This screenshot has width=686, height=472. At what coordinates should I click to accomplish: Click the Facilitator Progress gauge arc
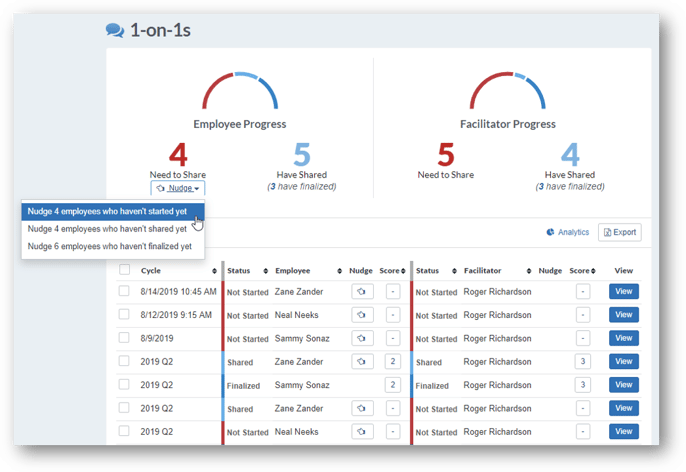508,90
